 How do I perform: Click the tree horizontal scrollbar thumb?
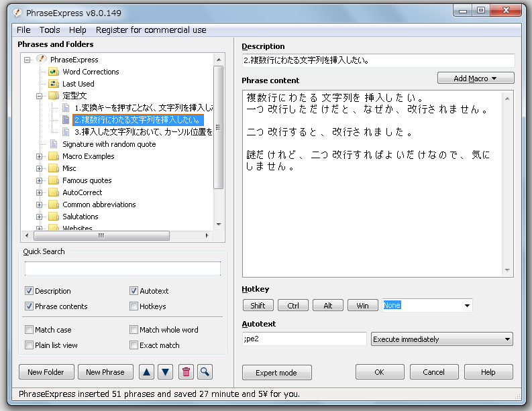tap(101, 235)
